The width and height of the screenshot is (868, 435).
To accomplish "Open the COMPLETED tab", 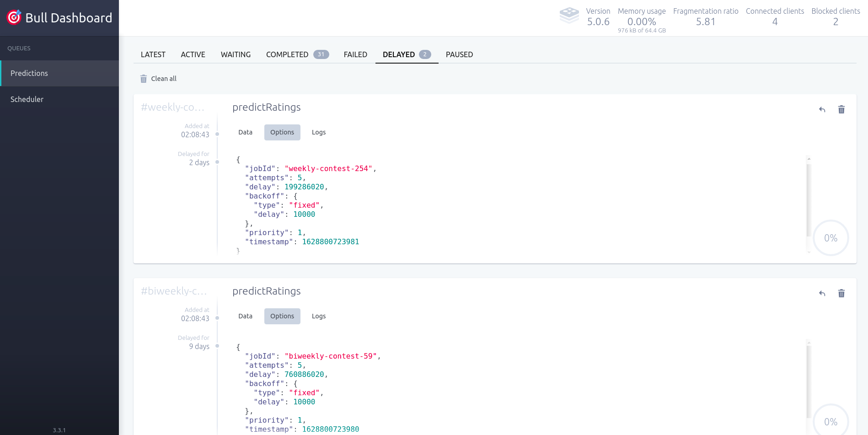I will pos(297,54).
